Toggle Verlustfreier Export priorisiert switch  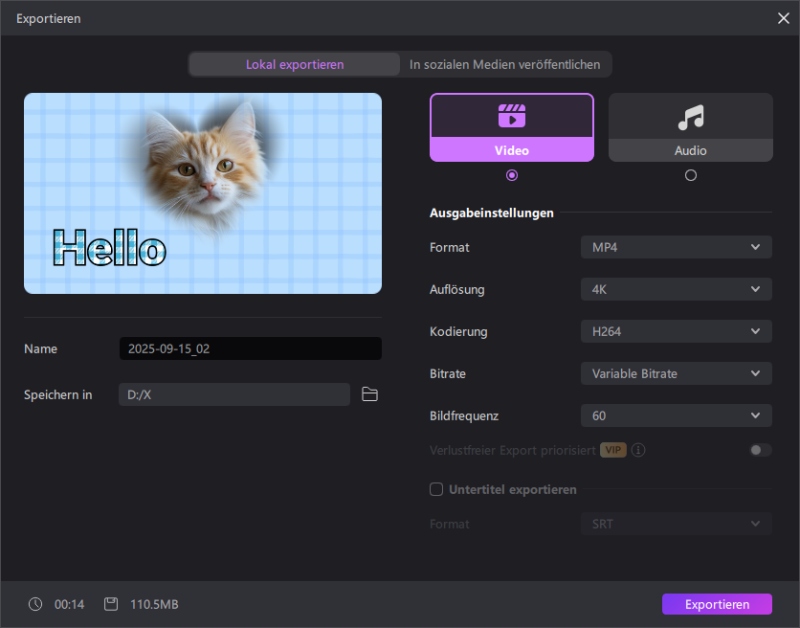click(x=760, y=450)
